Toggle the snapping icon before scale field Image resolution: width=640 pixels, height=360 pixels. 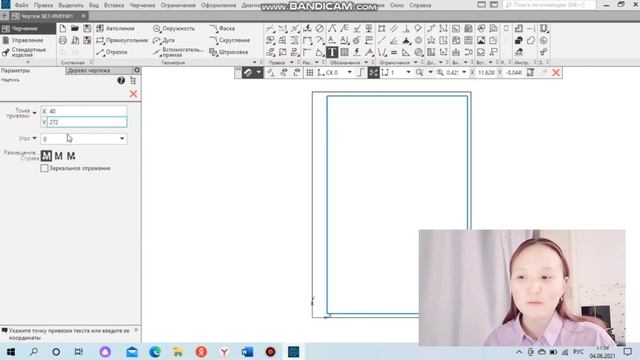pyautogui.click(x=373, y=73)
